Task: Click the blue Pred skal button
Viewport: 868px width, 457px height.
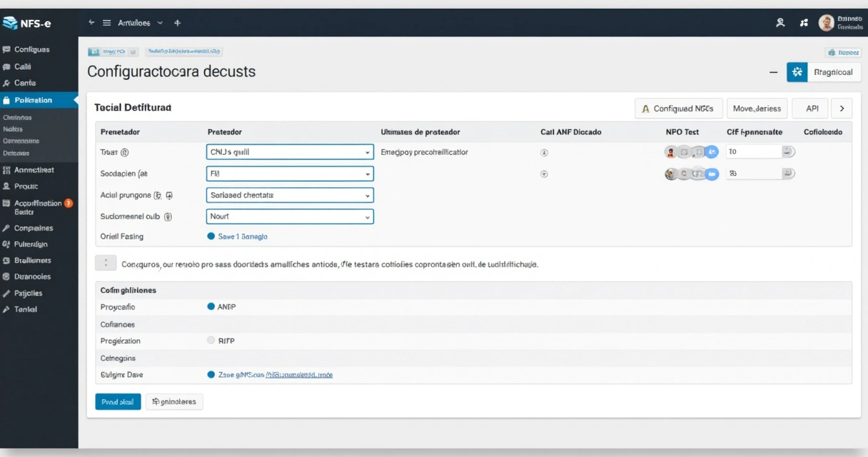Action: click(117, 401)
